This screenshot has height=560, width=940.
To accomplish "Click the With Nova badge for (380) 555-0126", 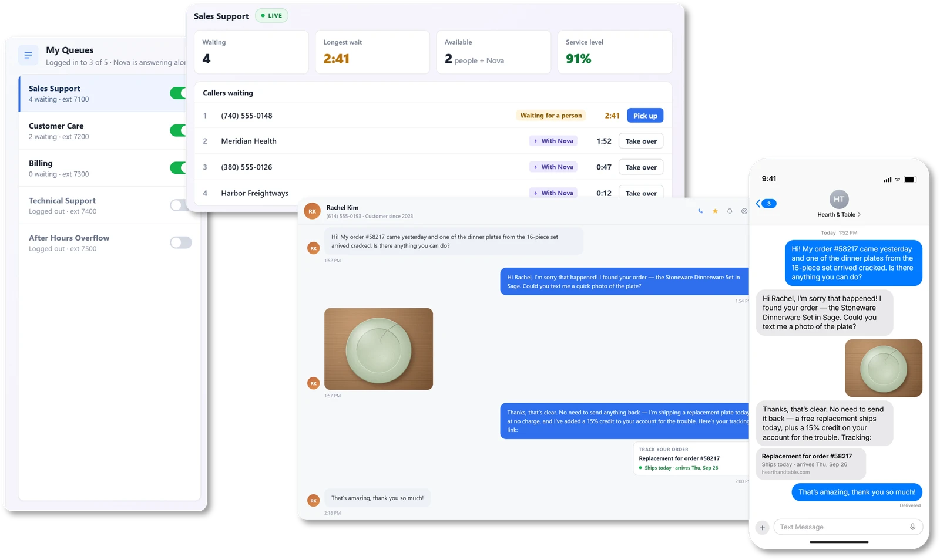I will coord(553,167).
